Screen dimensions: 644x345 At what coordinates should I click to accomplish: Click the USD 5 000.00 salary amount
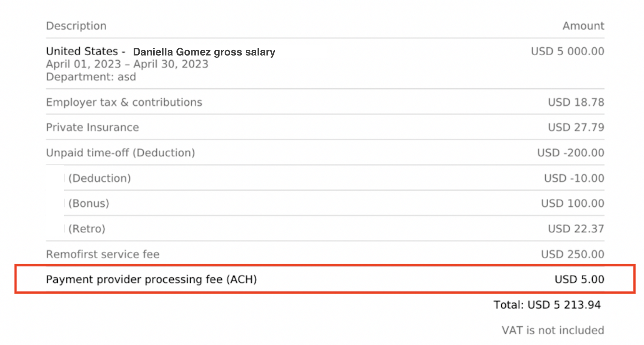click(567, 51)
